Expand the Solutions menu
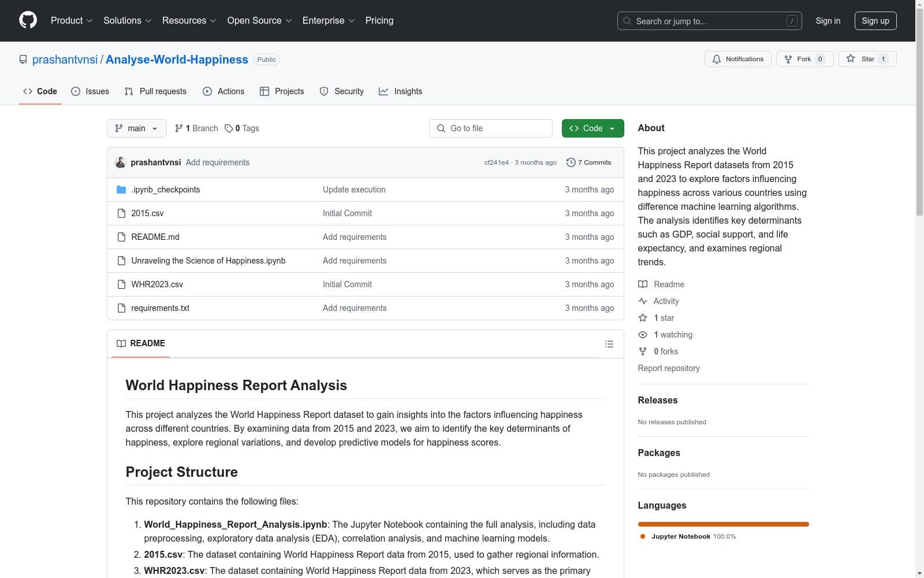The height and width of the screenshot is (578, 924). tap(127, 20)
